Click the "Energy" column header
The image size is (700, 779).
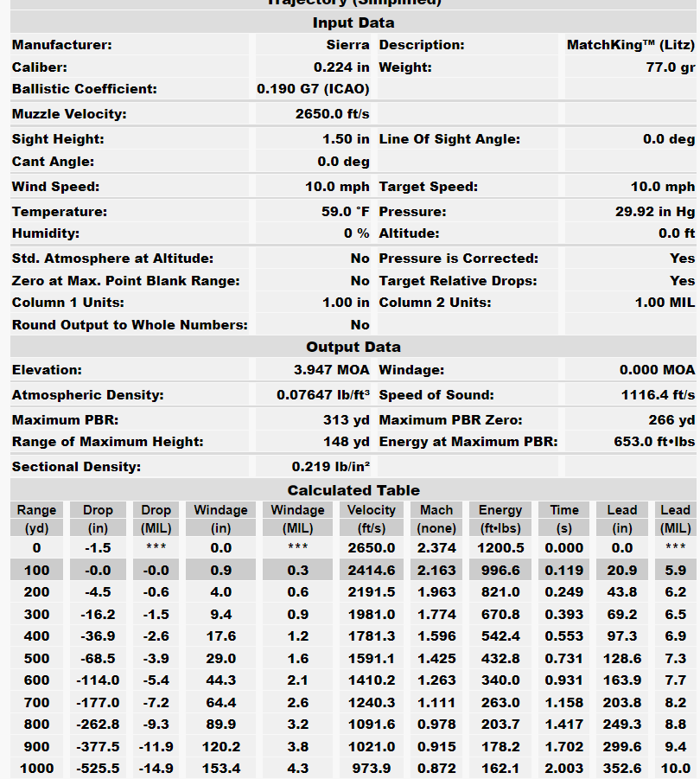[x=500, y=510]
